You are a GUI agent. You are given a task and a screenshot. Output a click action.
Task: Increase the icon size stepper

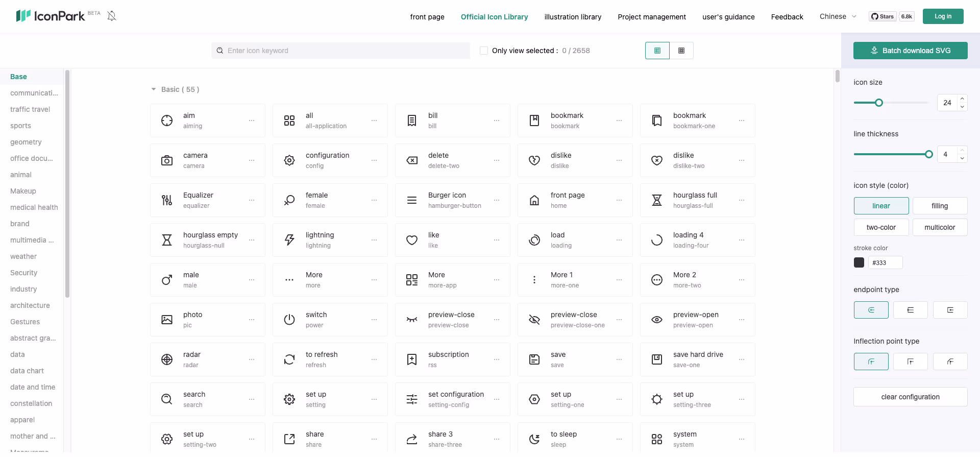pyautogui.click(x=962, y=99)
